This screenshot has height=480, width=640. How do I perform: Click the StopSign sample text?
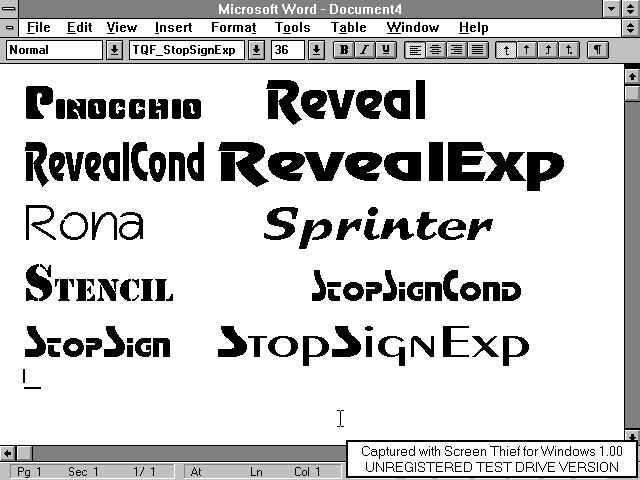98,342
